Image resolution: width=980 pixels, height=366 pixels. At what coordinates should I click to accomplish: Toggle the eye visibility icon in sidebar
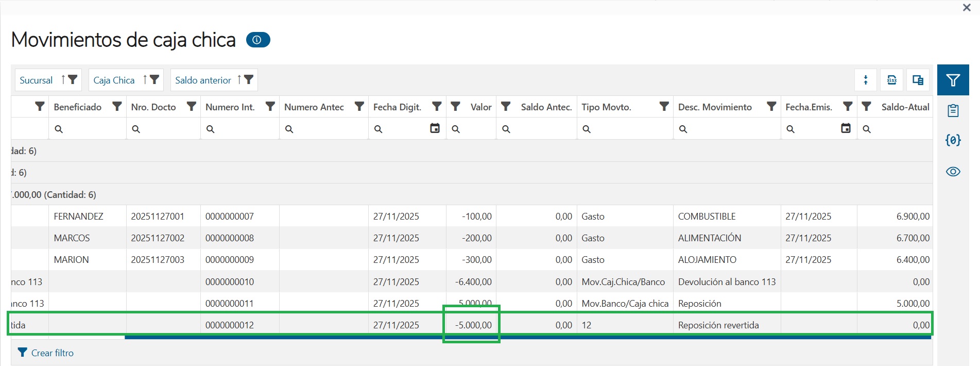click(953, 172)
